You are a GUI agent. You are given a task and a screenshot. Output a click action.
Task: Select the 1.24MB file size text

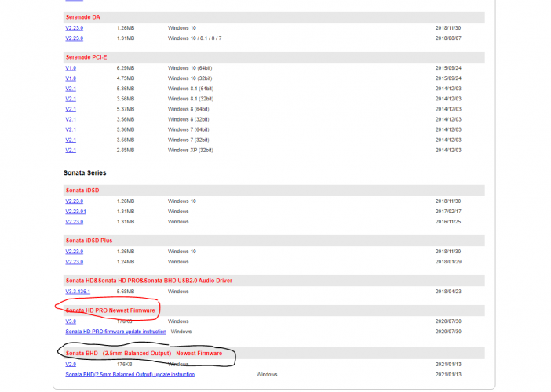coord(126,261)
